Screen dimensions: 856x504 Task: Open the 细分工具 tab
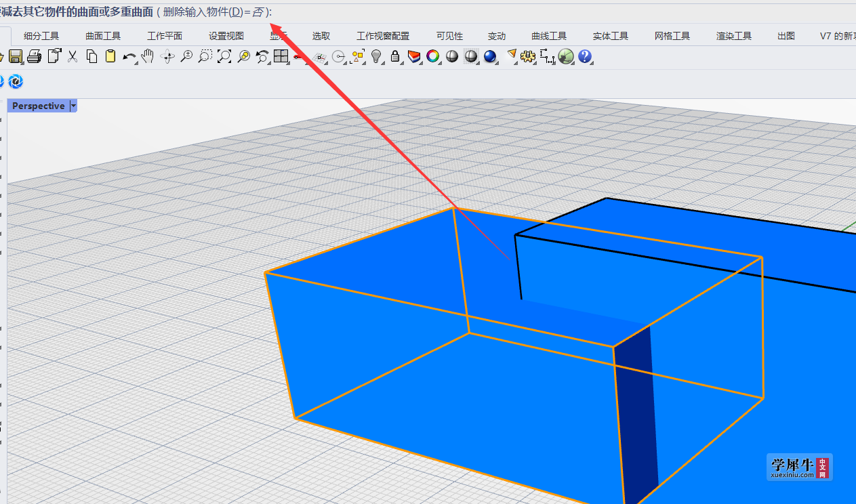click(x=41, y=36)
